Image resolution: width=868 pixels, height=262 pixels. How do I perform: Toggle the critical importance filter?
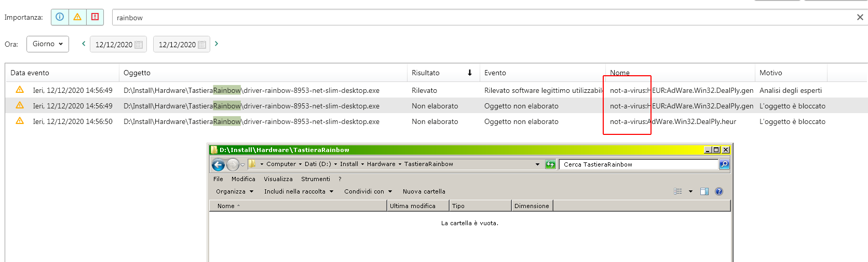click(x=95, y=17)
